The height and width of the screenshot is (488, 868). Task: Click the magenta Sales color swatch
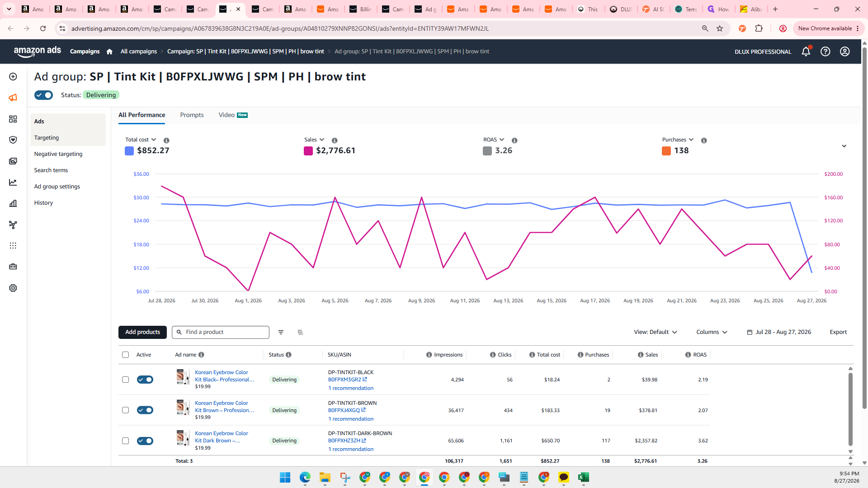coord(308,151)
